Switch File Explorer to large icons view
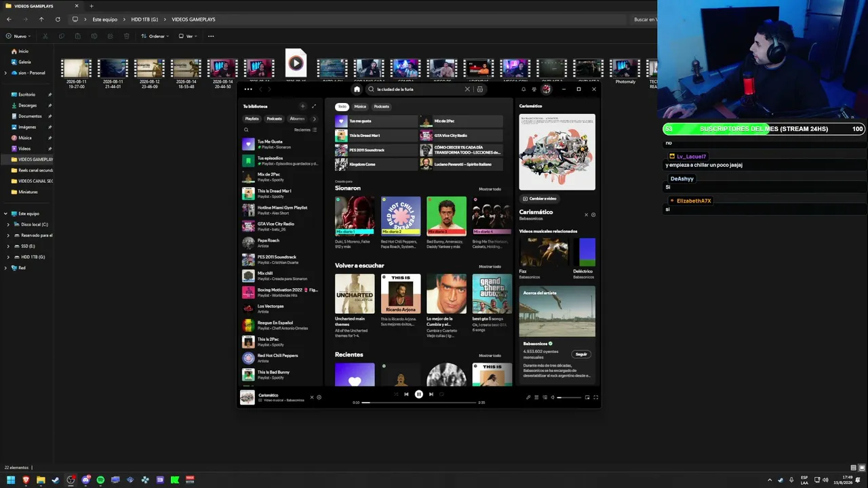Image resolution: width=868 pixels, height=488 pixels. click(863, 468)
